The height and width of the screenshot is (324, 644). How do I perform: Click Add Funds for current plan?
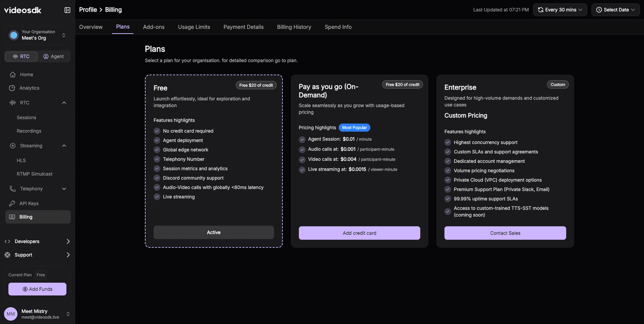37,289
